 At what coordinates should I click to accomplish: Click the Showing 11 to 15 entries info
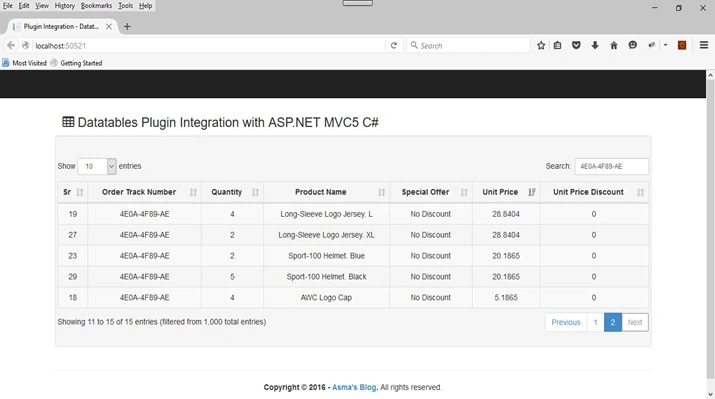[161, 322]
